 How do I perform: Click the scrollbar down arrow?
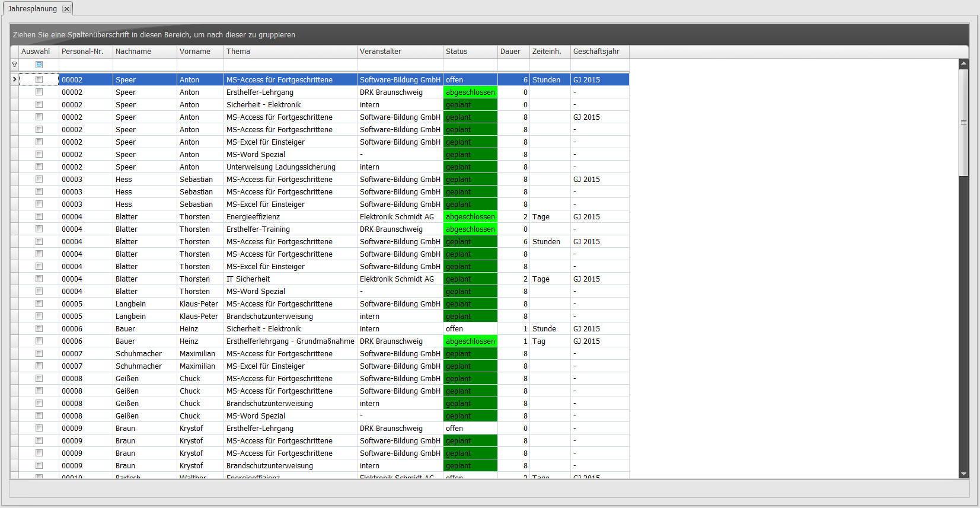click(x=963, y=474)
